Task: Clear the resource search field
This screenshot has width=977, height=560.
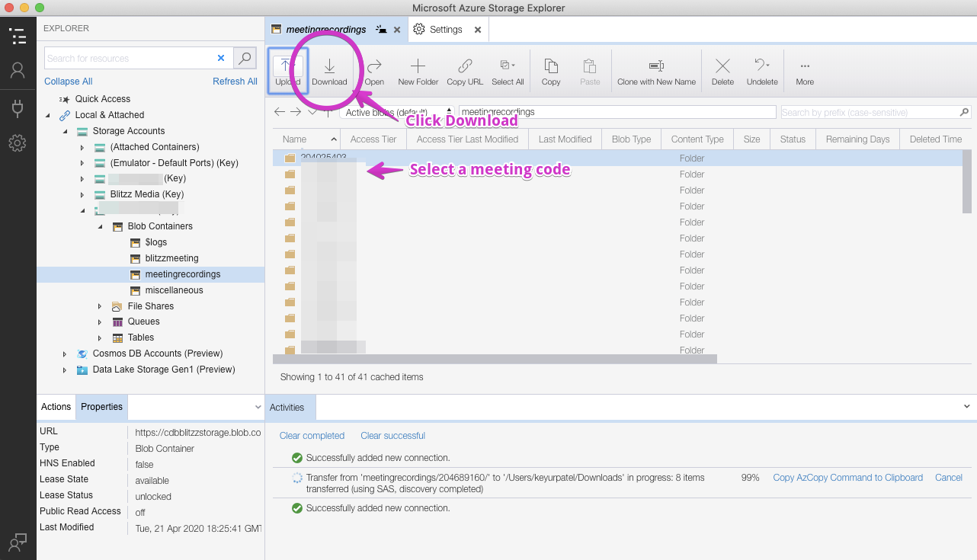Action: pos(221,58)
